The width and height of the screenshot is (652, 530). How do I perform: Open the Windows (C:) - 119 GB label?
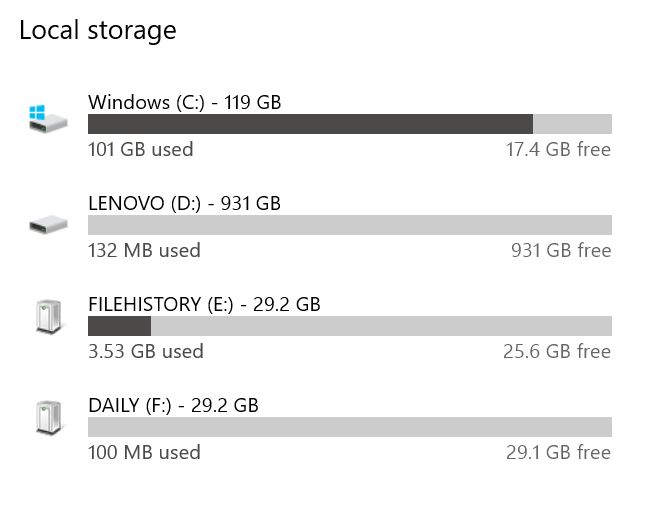184,102
